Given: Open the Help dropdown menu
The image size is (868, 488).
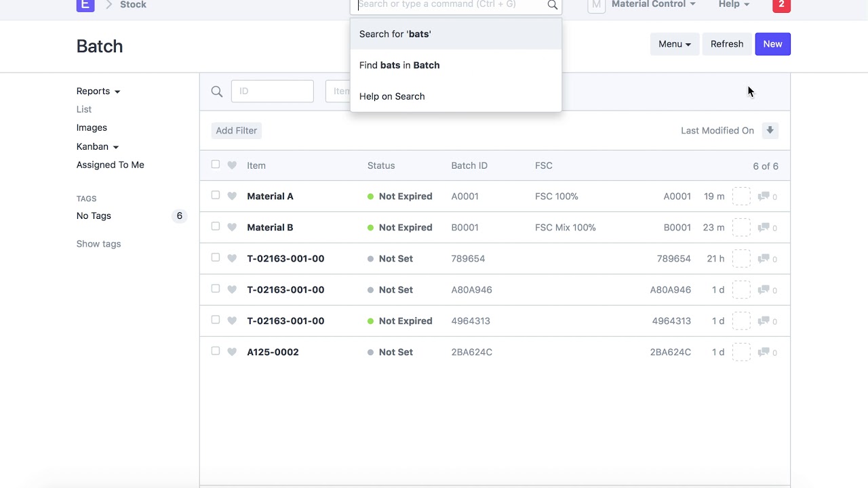Looking at the screenshot, I should (x=734, y=5).
